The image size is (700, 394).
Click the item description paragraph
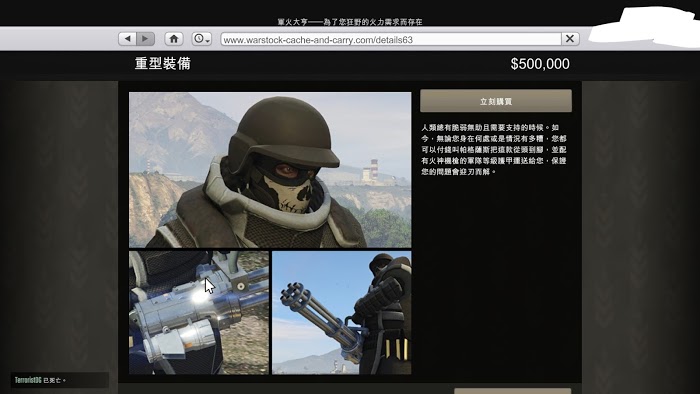(x=494, y=149)
